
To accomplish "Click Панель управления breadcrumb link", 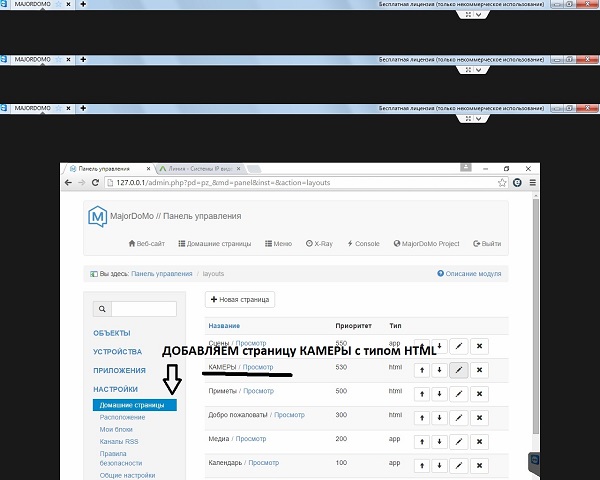I will 161,274.
